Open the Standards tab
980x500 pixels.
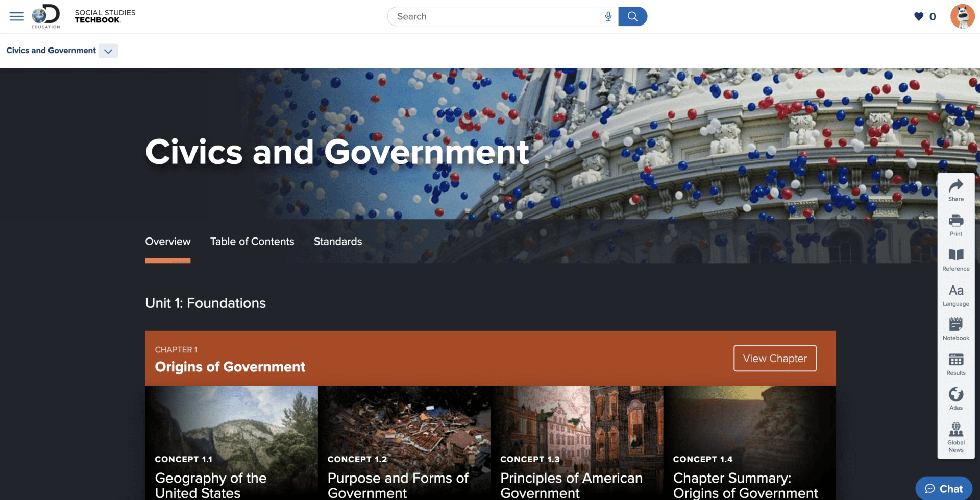tap(337, 241)
